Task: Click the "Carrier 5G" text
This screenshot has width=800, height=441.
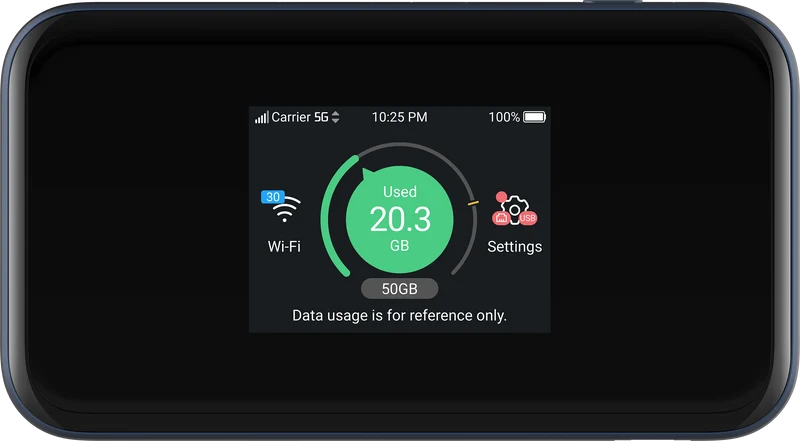Action: point(300,117)
